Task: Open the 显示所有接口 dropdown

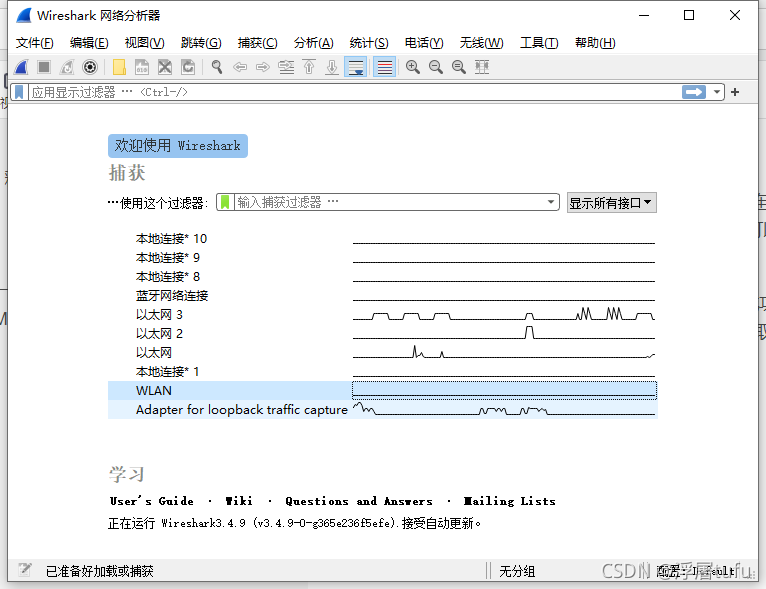Action: (611, 203)
